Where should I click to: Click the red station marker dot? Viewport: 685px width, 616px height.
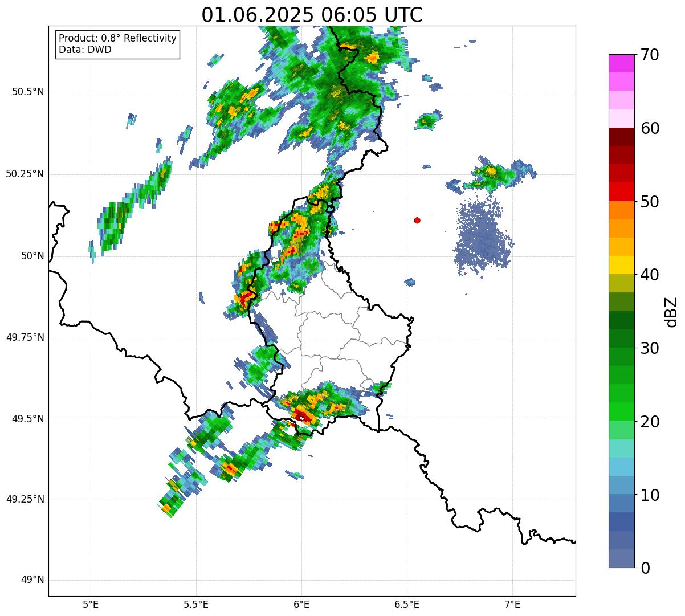tap(417, 220)
